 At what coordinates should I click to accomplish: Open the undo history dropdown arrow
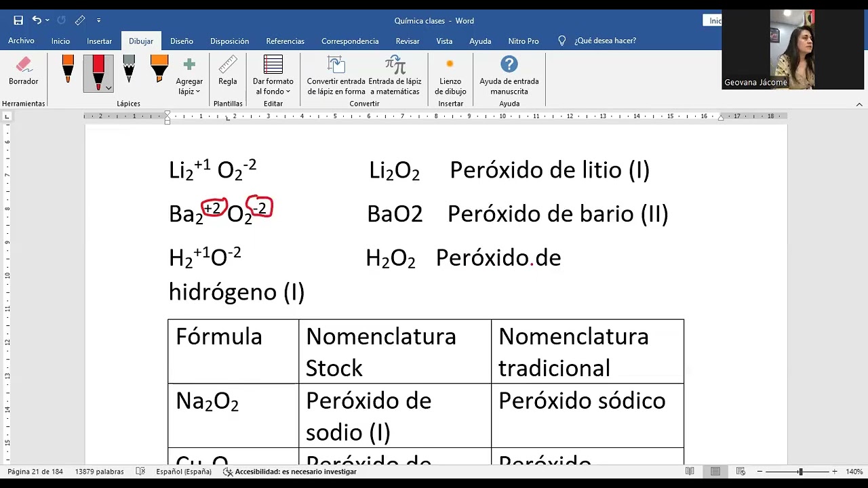click(47, 20)
